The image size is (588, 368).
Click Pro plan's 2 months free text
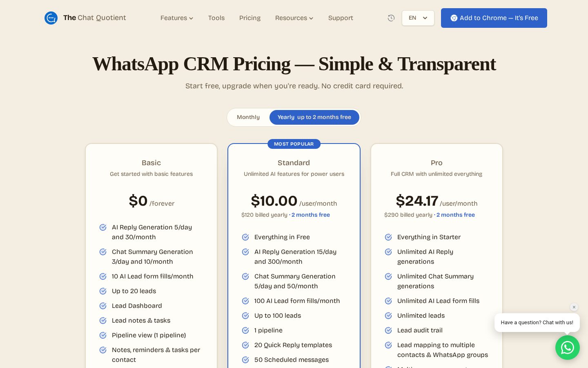456,215
